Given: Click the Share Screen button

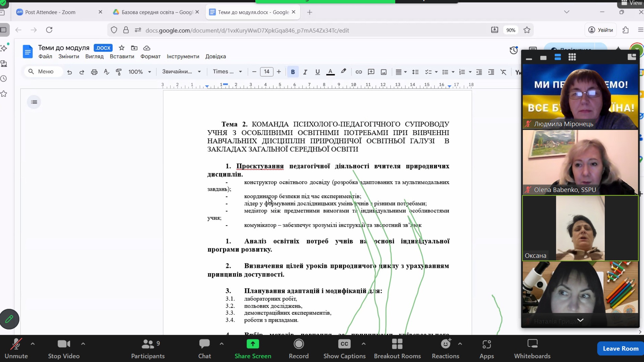Looking at the screenshot, I should point(253,348).
